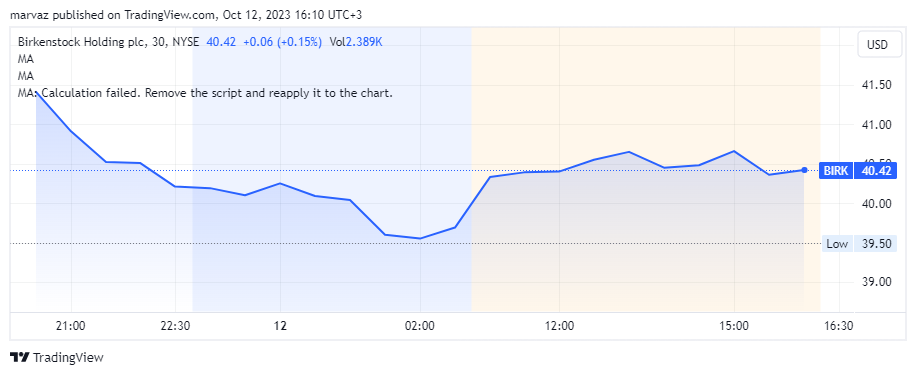Viewport: 916px width, 375px height.
Task: Click the 39.00 price scale label
Action: pyautogui.click(x=876, y=282)
